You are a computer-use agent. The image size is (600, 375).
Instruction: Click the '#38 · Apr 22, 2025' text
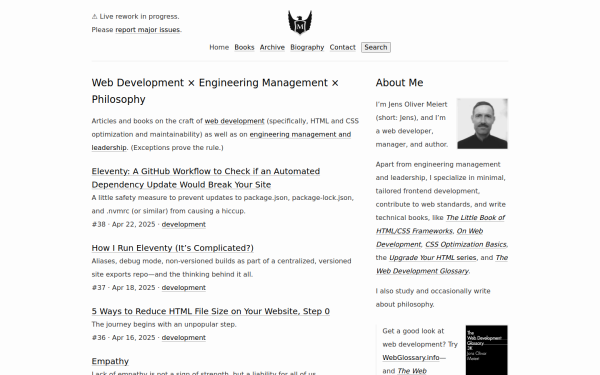(x=123, y=224)
